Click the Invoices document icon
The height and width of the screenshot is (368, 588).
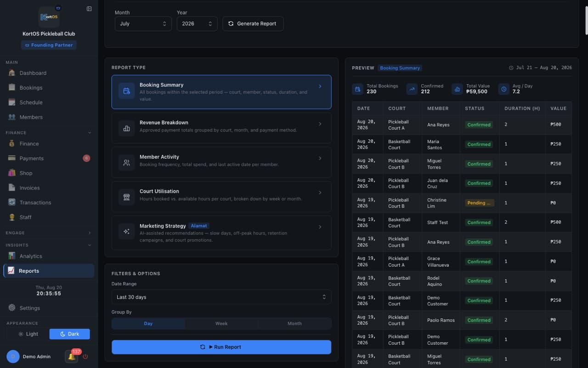pyautogui.click(x=12, y=188)
